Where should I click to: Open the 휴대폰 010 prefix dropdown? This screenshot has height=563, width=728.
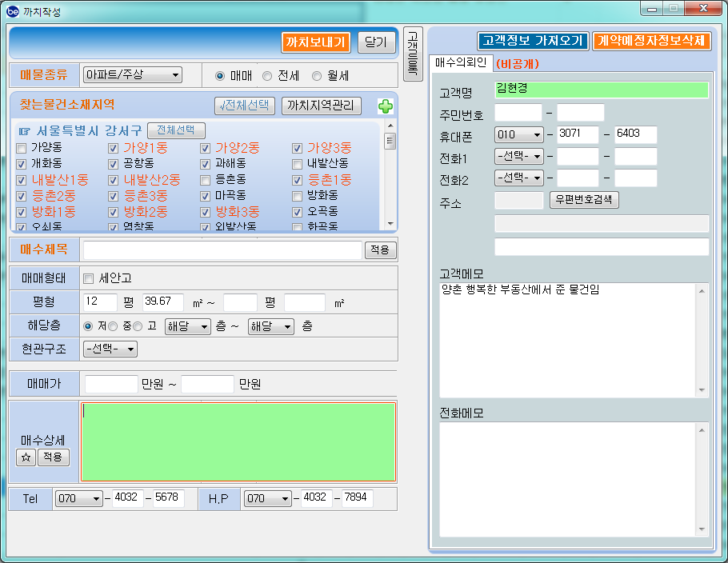pyautogui.click(x=518, y=134)
